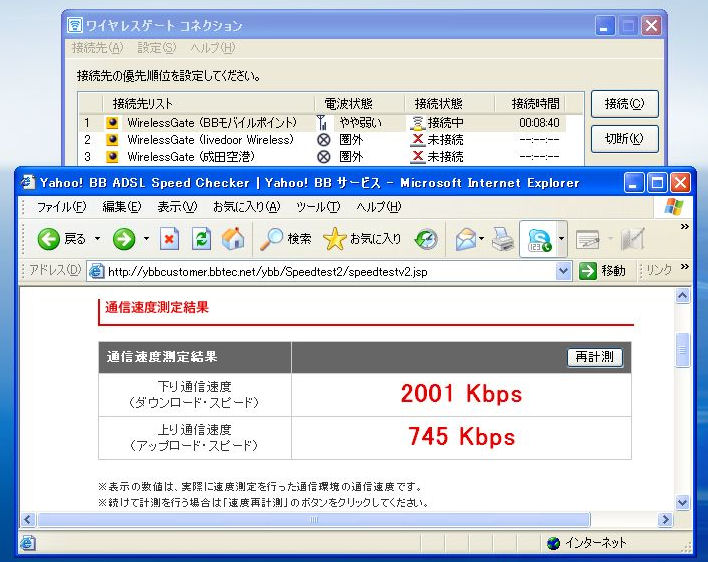Click the Skype toolbar icon
This screenshot has width=708, height=562.
tap(539, 239)
